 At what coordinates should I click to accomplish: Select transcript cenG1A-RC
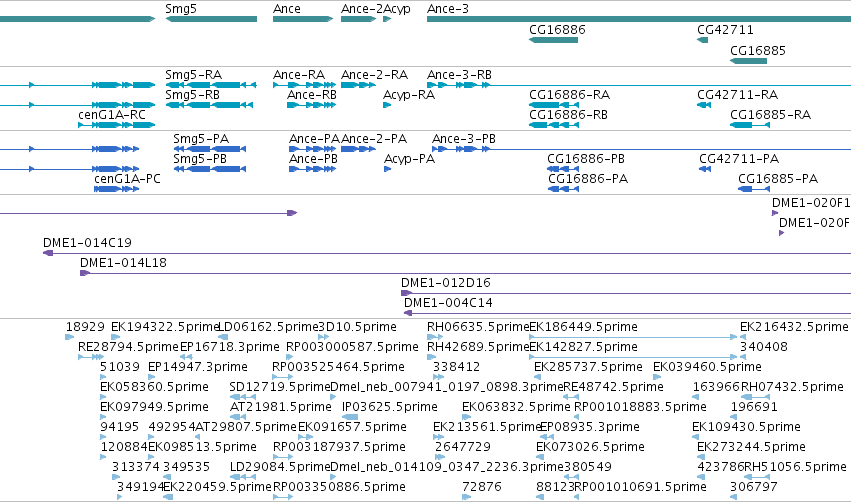coord(117,125)
